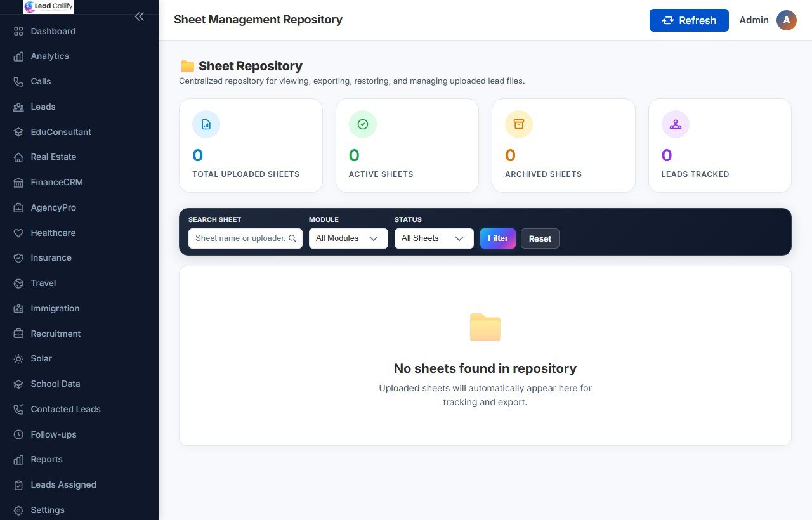The height and width of the screenshot is (520, 812).
Task: Click the Contacted Leads phone-check icon
Action: [18, 410]
